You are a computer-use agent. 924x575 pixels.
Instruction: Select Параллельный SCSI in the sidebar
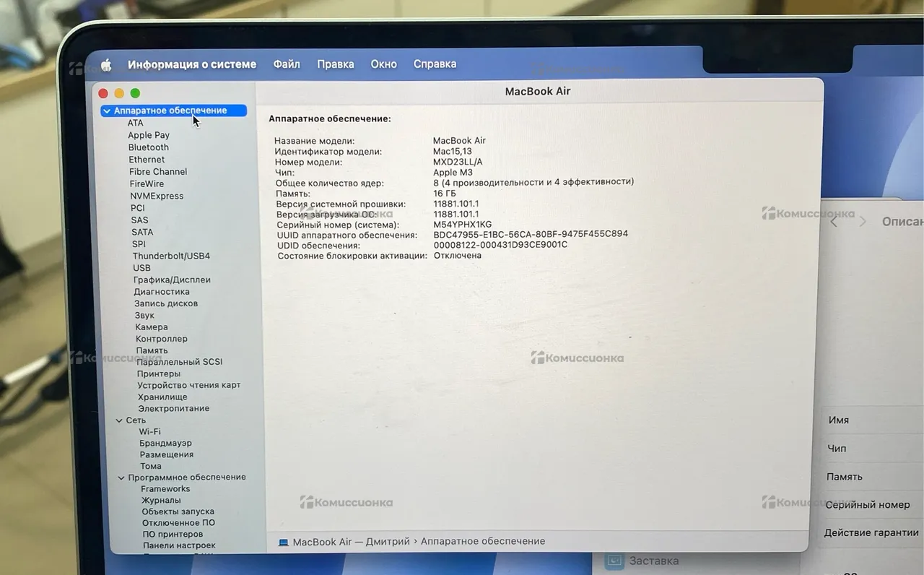pyautogui.click(x=180, y=362)
